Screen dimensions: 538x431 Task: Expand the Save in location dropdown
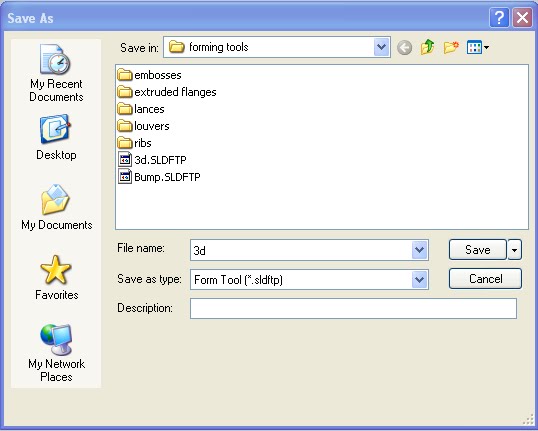(382, 47)
